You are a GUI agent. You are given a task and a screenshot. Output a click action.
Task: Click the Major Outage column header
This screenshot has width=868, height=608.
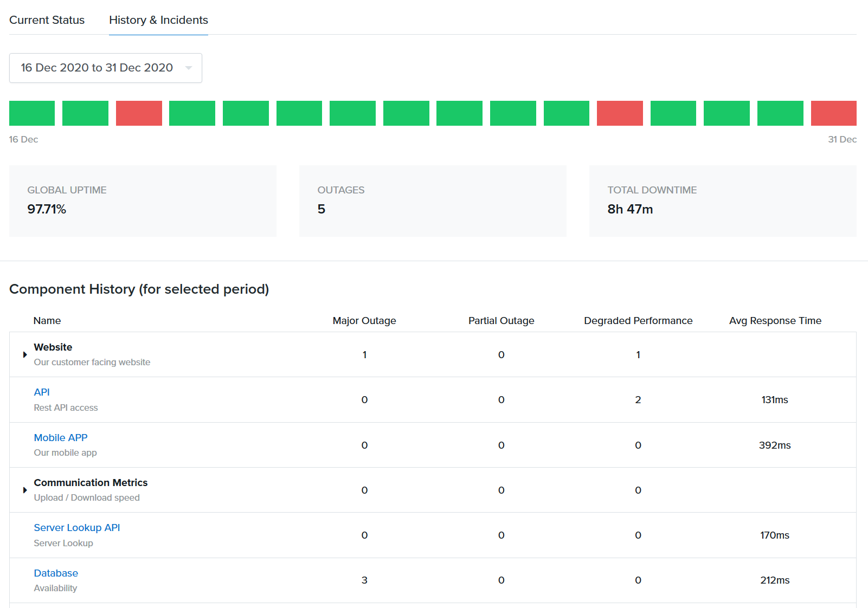364,321
